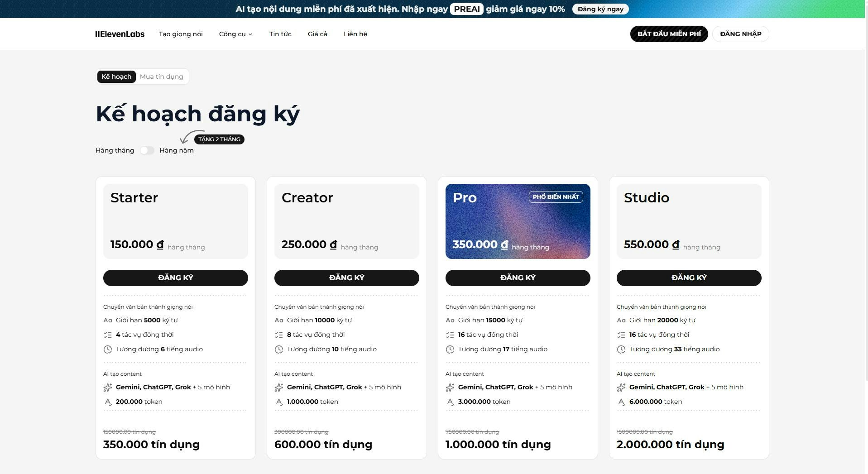Click the BẮT ĐẦU MIỄN PHÍ button

point(669,34)
